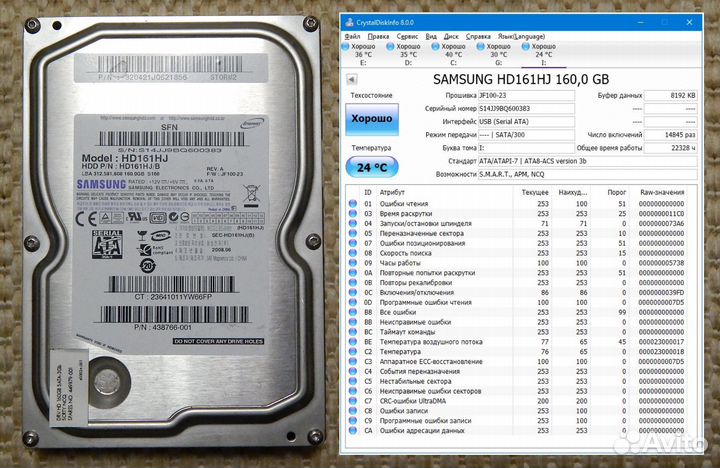Click the Порог column header
The height and width of the screenshot is (468, 720).
point(617,192)
